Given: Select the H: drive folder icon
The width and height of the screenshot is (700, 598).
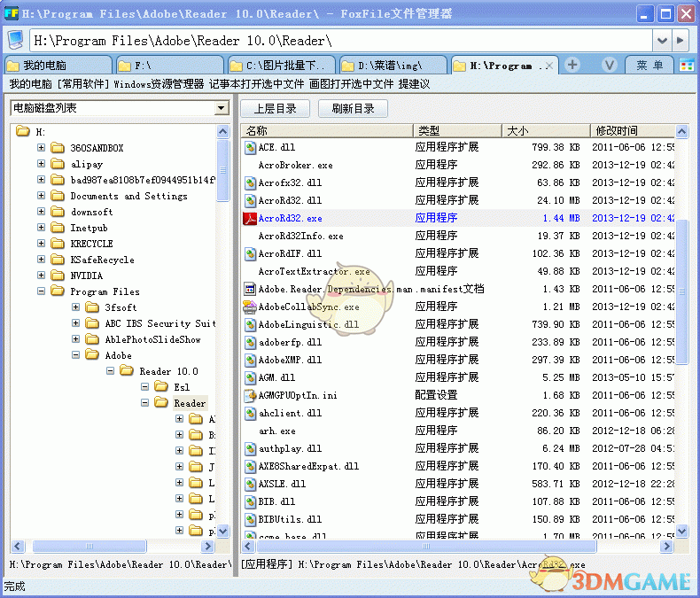Looking at the screenshot, I should (x=22, y=131).
